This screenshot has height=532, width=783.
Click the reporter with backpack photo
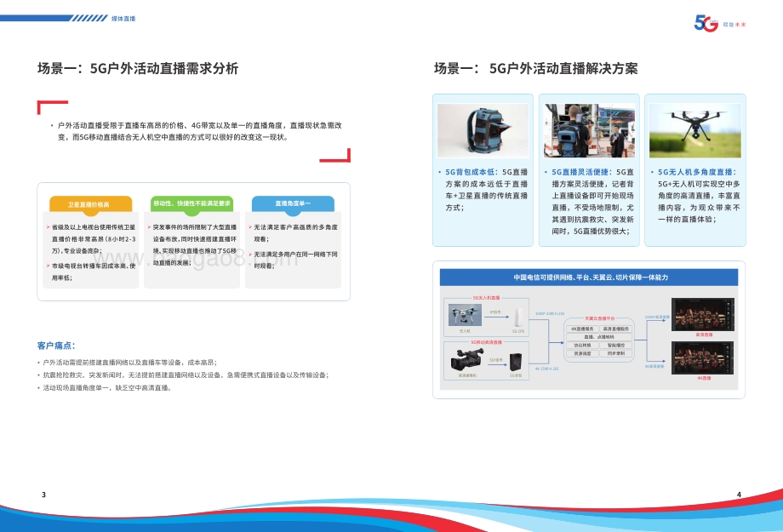[589, 131]
